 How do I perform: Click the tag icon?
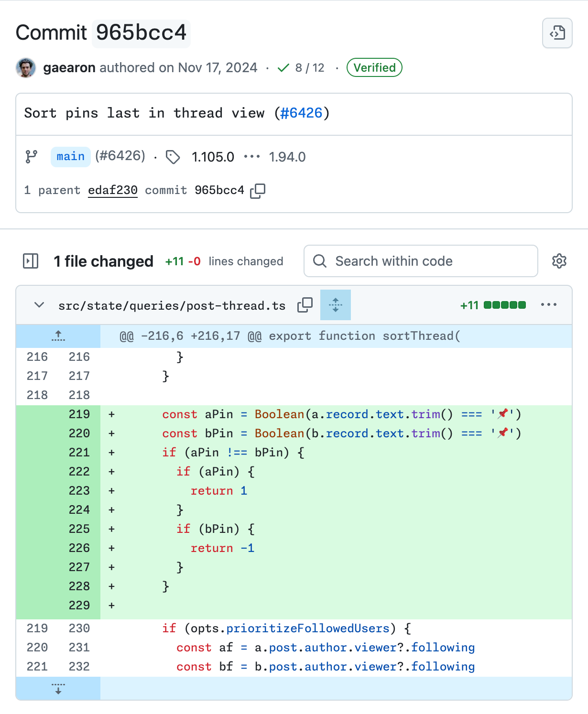pyautogui.click(x=173, y=157)
